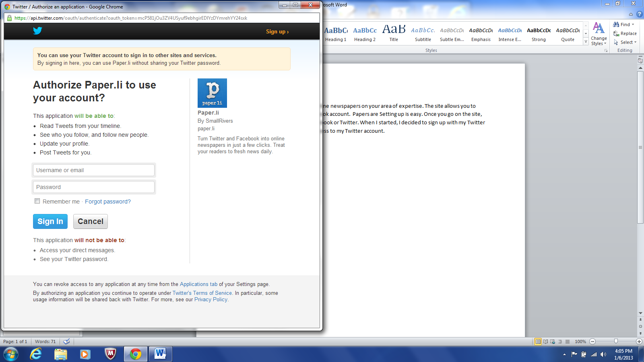Viewport: 644px width, 362px height.
Task: Apply the Heading 1 style
Action: click(336, 34)
